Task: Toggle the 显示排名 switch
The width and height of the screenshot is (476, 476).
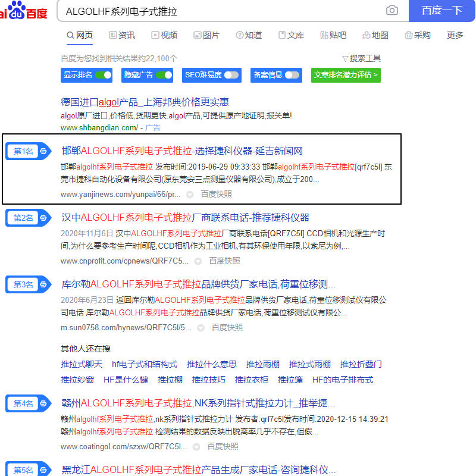Action: click(x=104, y=75)
